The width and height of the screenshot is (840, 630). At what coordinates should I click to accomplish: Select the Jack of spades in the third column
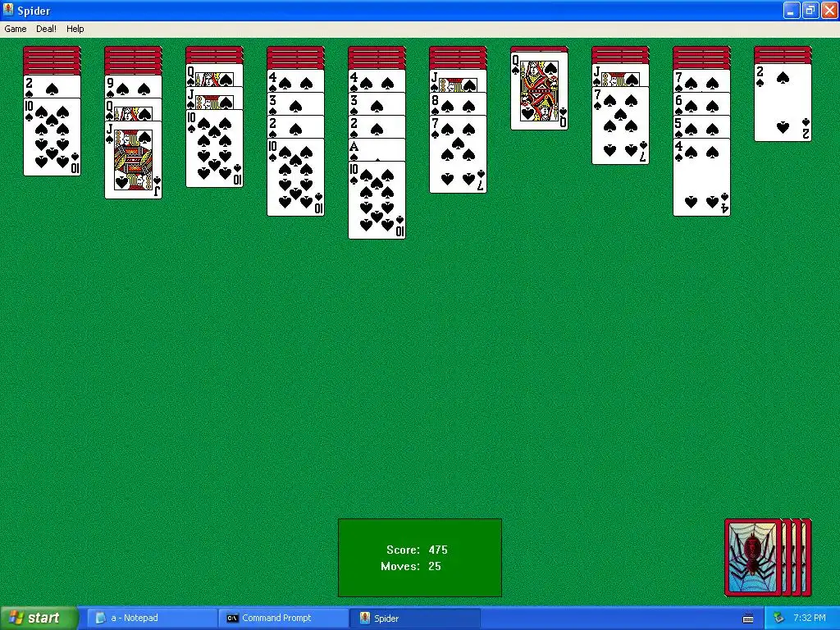[214, 98]
